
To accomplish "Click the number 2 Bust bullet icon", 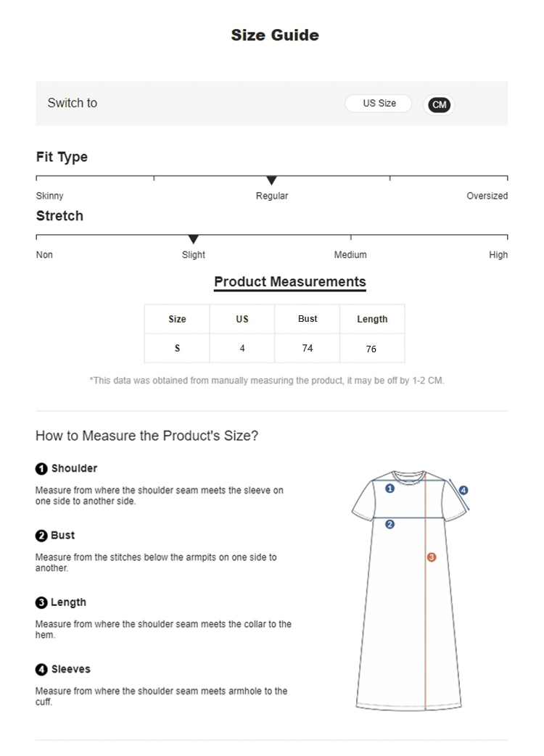I will [41, 536].
